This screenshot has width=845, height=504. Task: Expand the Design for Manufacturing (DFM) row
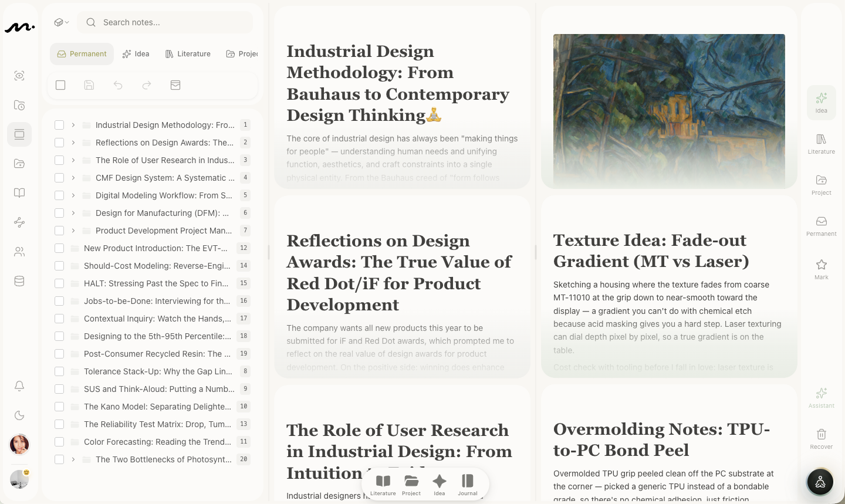(x=73, y=213)
